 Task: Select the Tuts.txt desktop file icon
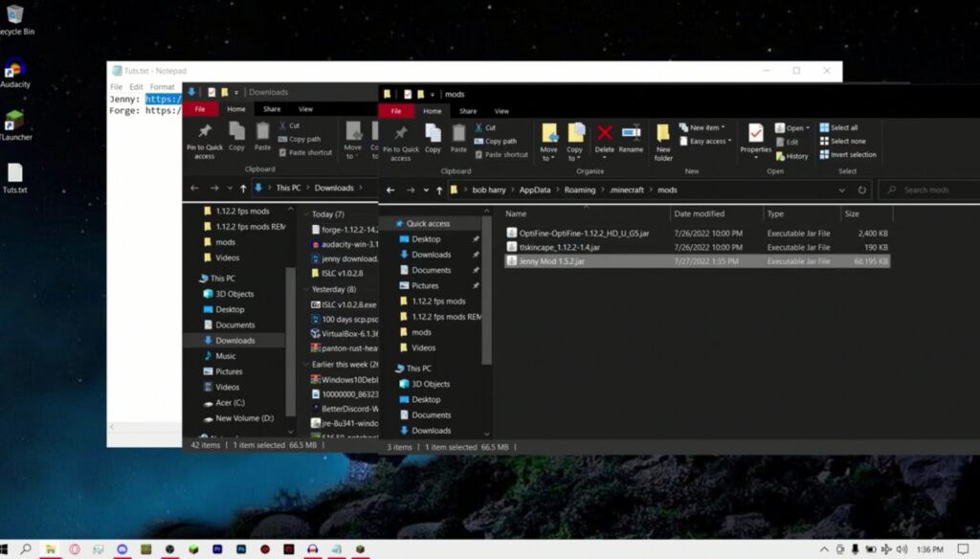(15, 178)
